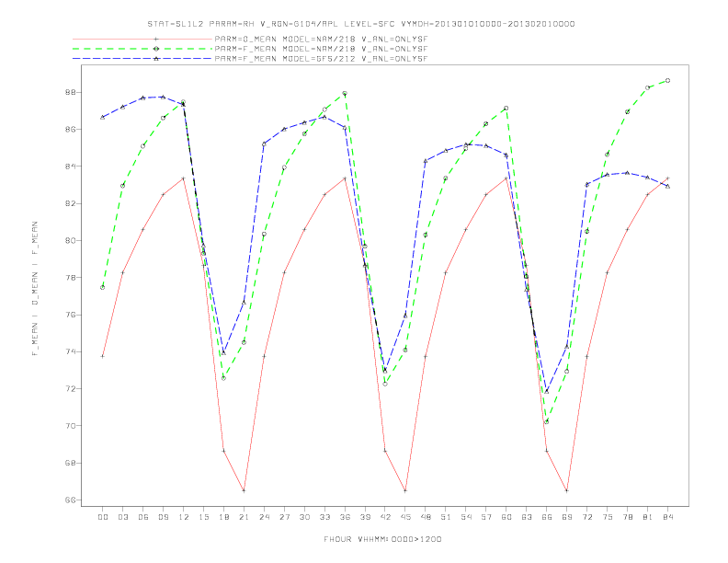Screen dimensions: 728x563
Task: Click y-axis tick label 86
Action: [x=71, y=129]
